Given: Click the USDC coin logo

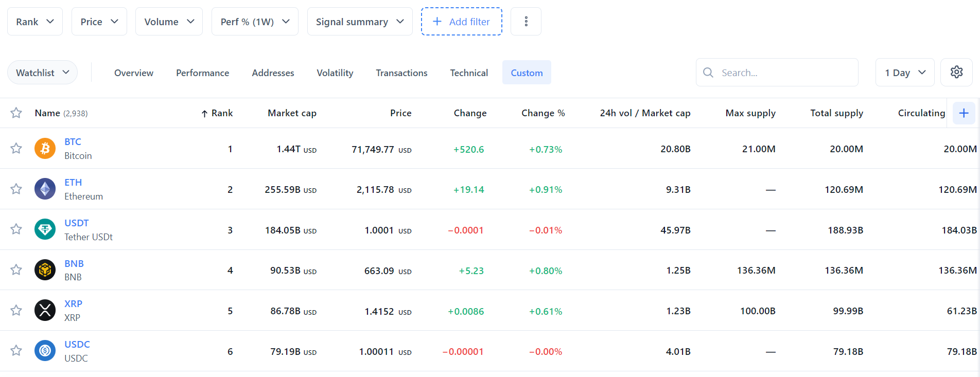Looking at the screenshot, I should pyautogui.click(x=45, y=351).
